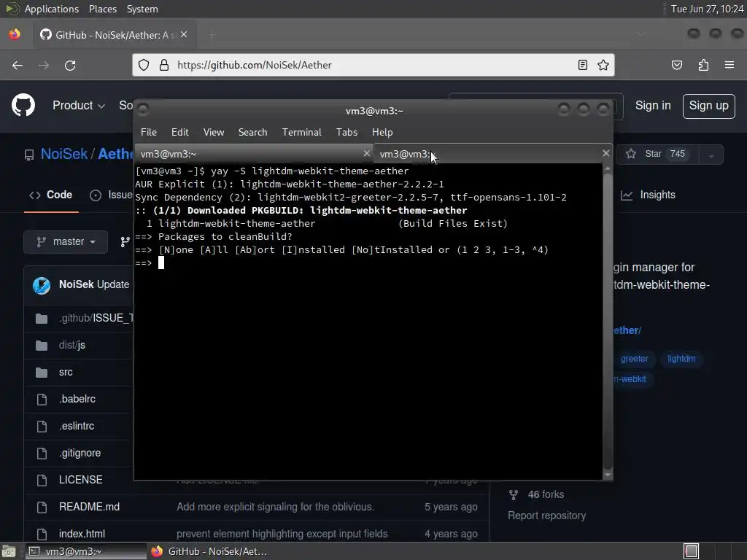Bookmark this page with the star icon

[x=603, y=65]
